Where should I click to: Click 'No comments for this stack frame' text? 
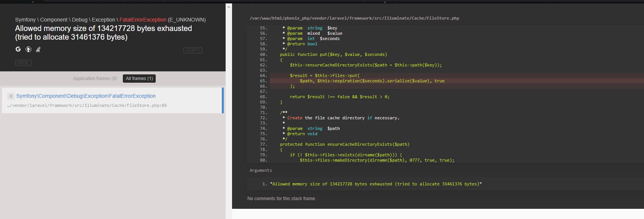(282, 199)
